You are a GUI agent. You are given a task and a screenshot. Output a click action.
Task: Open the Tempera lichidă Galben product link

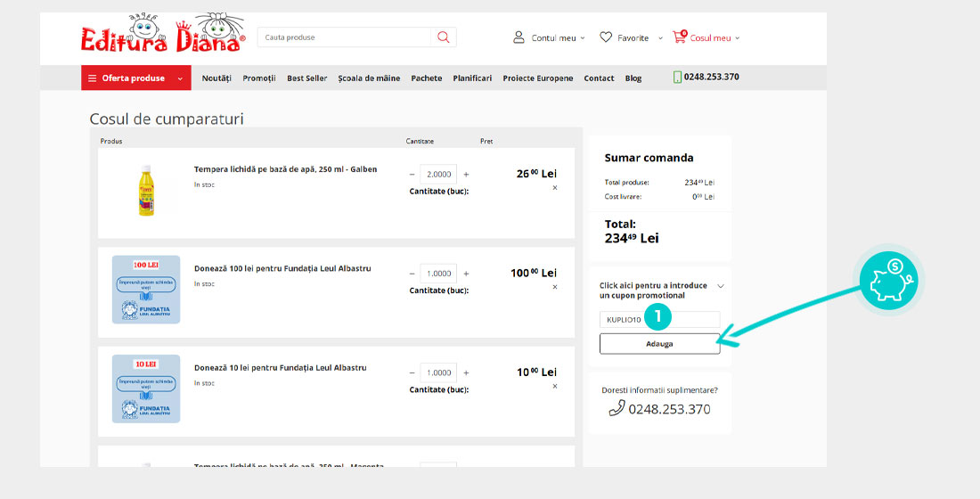(x=285, y=169)
